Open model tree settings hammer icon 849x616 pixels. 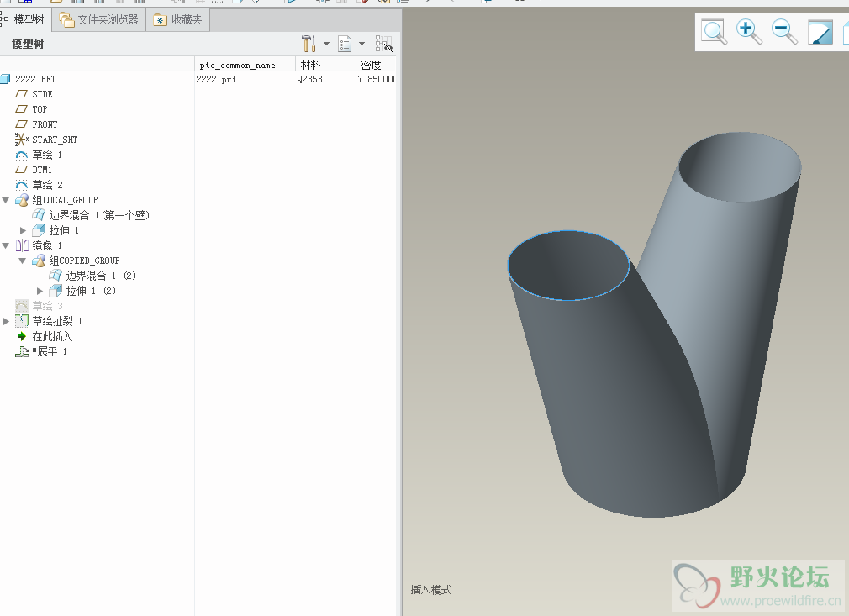[x=308, y=44]
